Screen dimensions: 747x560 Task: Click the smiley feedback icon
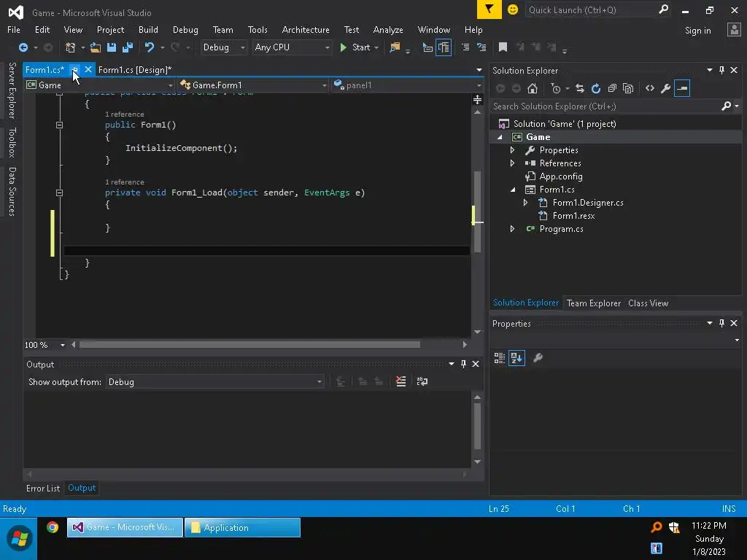513,9
